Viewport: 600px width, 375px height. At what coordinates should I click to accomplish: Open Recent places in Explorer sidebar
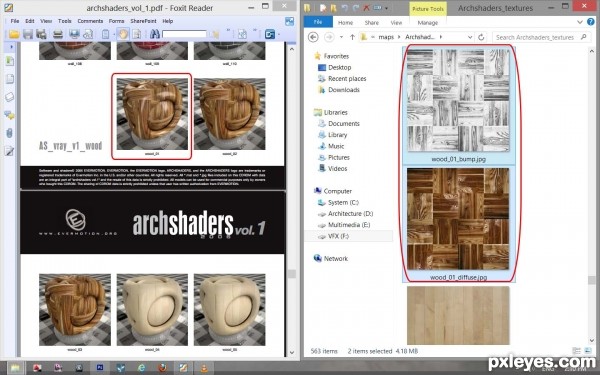click(347, 78)
